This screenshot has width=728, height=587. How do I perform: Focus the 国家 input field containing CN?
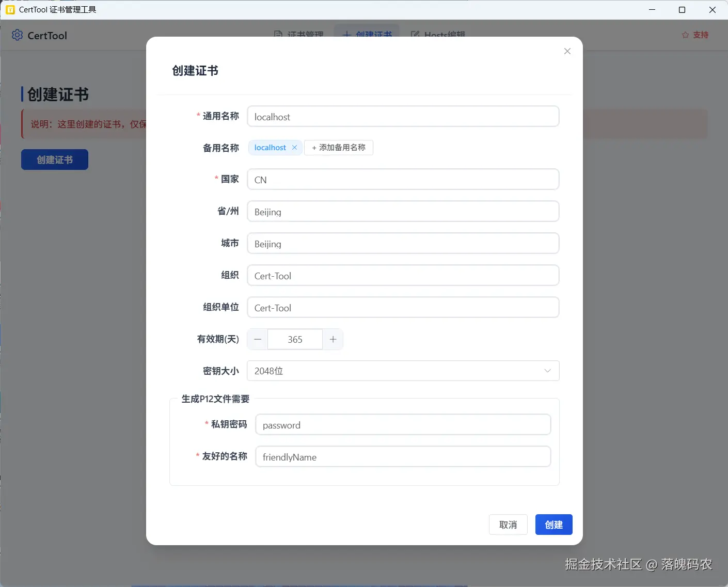point(403,180)
